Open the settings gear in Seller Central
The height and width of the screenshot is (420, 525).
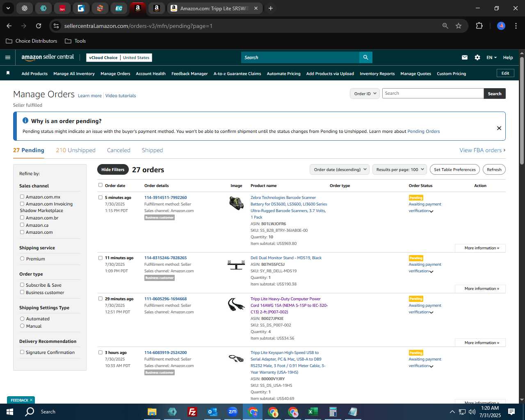(477, 57)
